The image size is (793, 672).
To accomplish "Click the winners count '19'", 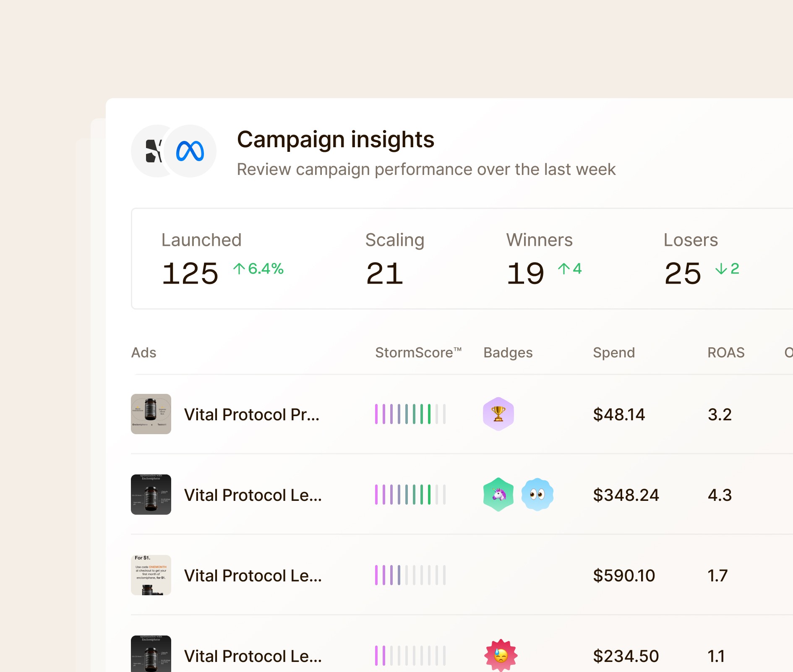I will point(525,273).
